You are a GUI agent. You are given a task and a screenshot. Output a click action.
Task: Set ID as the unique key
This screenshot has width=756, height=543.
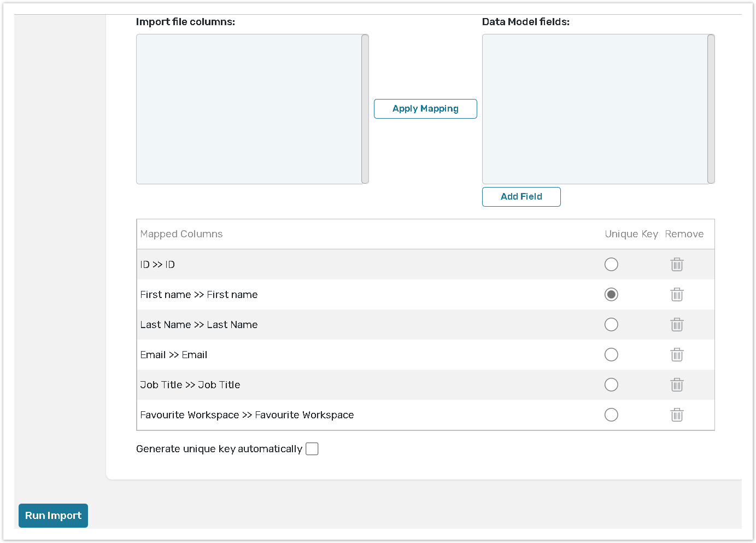tap(611, 265)
